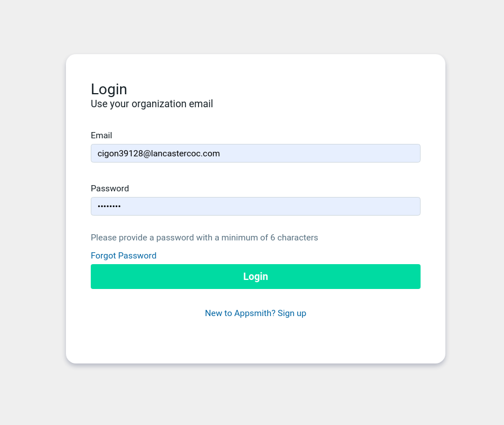Focus the Email input field
504x425 pixels.
pyautogui.click(x=255, y=153)
